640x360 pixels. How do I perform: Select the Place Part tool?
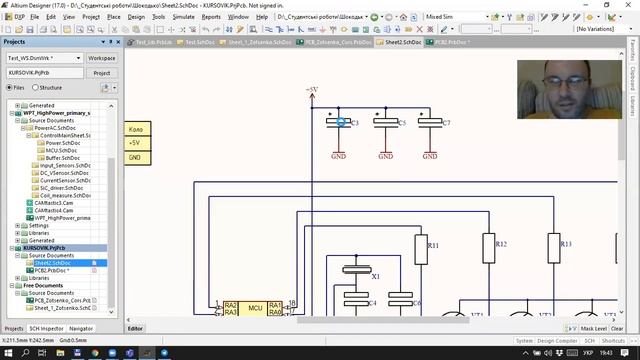coord(344,30)
